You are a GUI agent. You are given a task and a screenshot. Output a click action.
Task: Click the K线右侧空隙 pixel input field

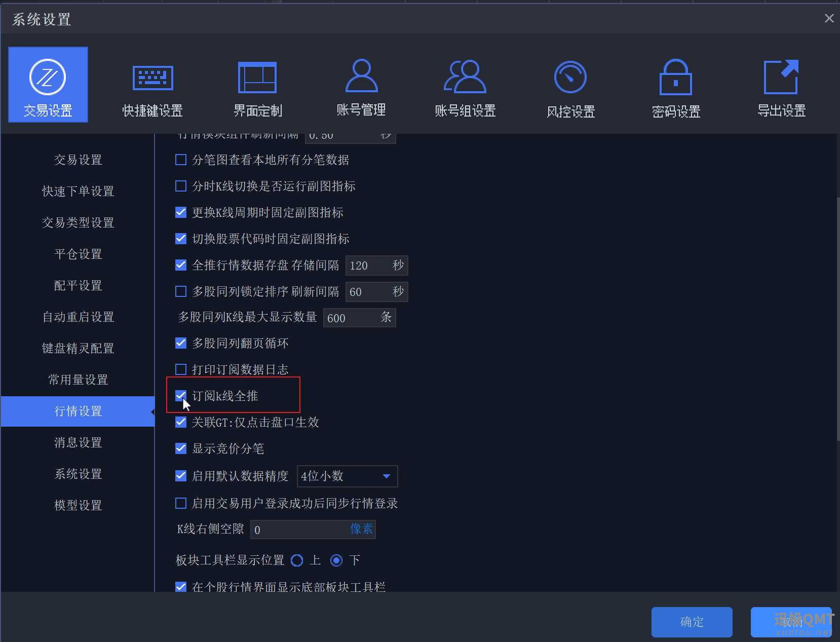pyautogui.click(x=299, y=530)
